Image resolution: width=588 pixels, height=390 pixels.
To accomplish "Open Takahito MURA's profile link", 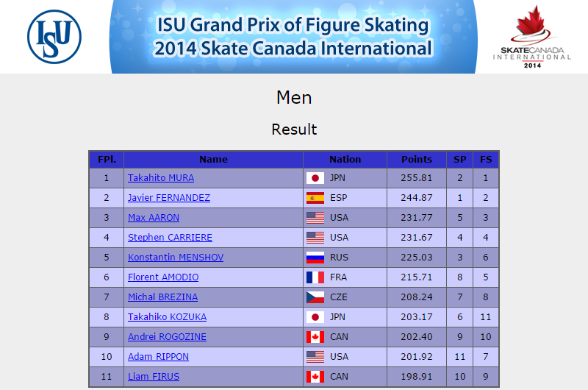I will [x=161, y=178].
